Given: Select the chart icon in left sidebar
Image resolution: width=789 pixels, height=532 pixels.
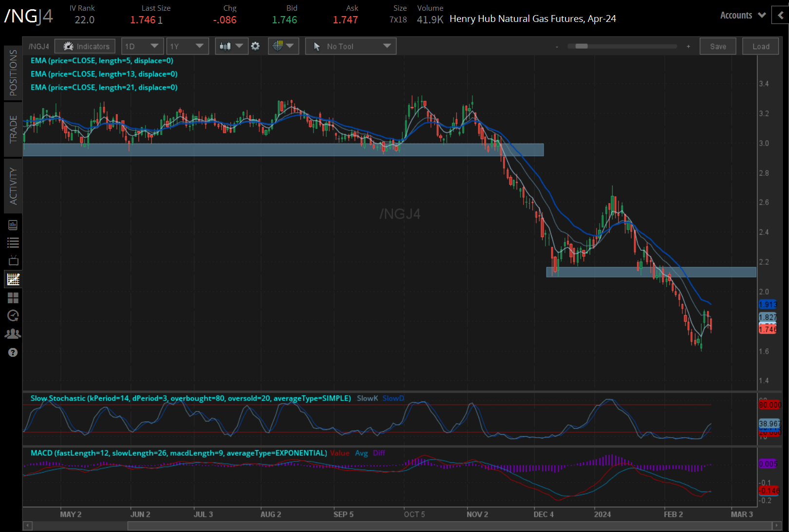Looking at the screenshot, I should [13, 279].
